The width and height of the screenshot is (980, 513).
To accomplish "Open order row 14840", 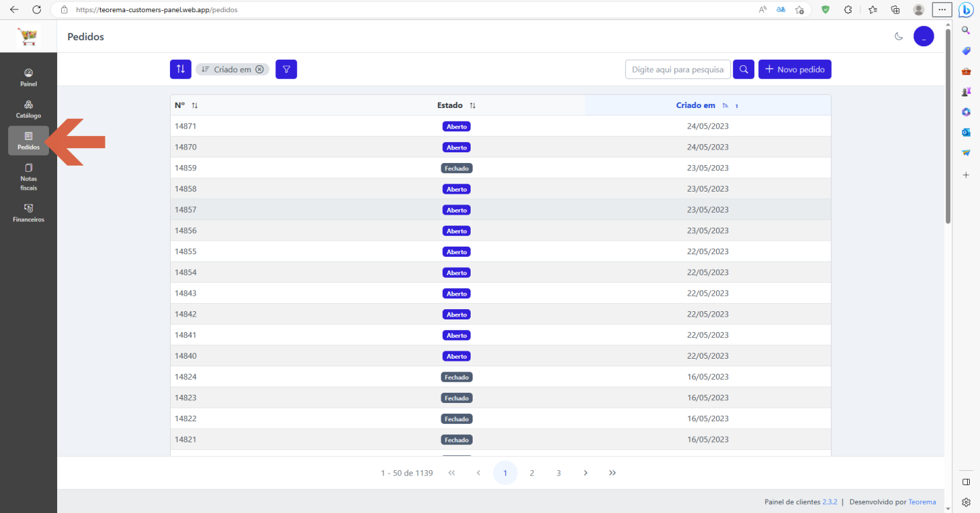I will point(501,356).
